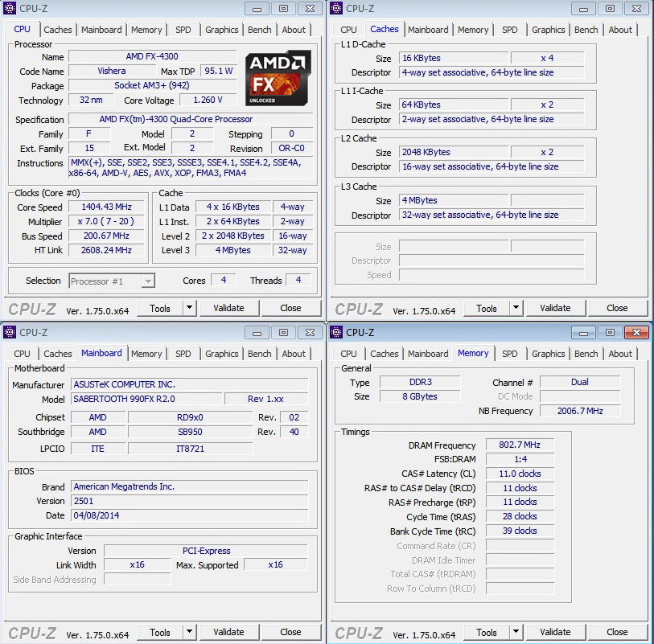Open Tools dropdown arrow in CPU window
654x644 pixels.
[189, 308]
